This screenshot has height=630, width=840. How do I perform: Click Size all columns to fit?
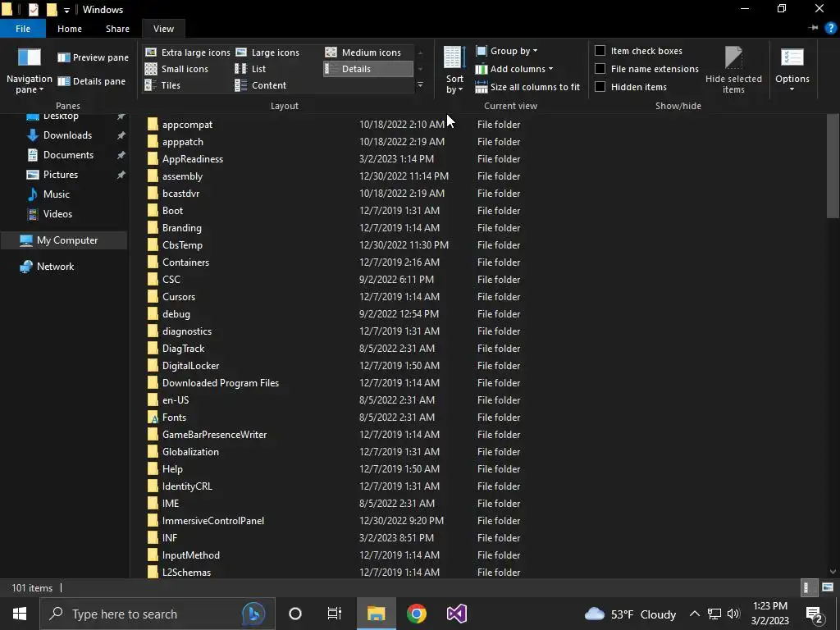point(527,87)
